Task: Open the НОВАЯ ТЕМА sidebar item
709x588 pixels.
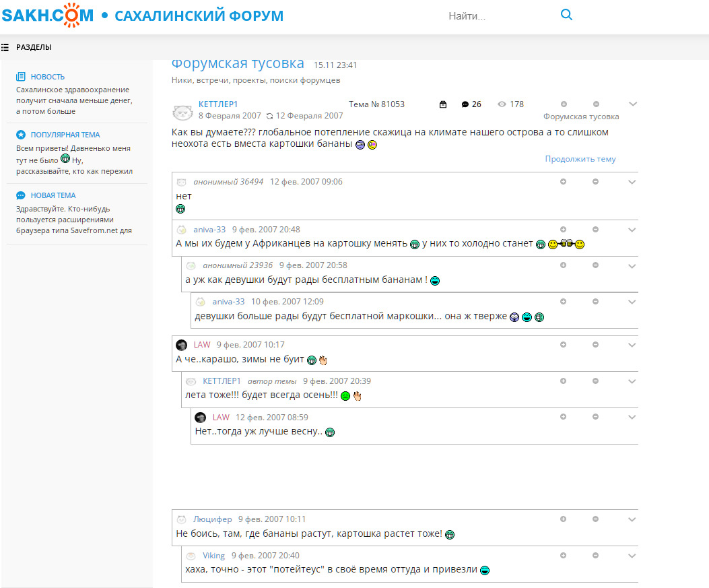Action: pyautogui.click(x=53, y=195)
